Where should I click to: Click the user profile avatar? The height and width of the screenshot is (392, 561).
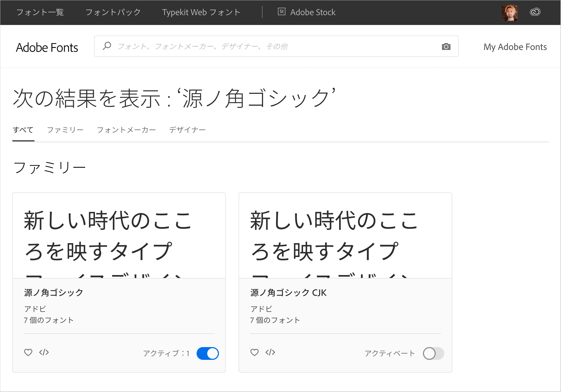(509, 12)
